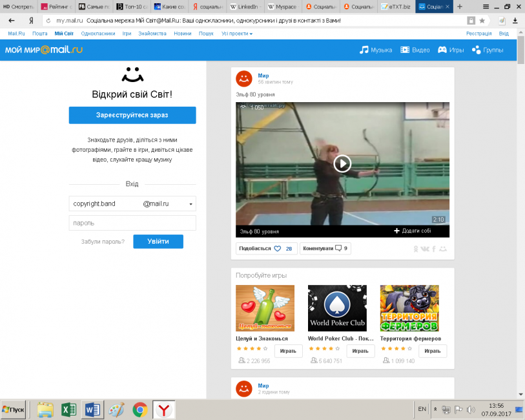Like the post with Подобається button

(266, 249)
